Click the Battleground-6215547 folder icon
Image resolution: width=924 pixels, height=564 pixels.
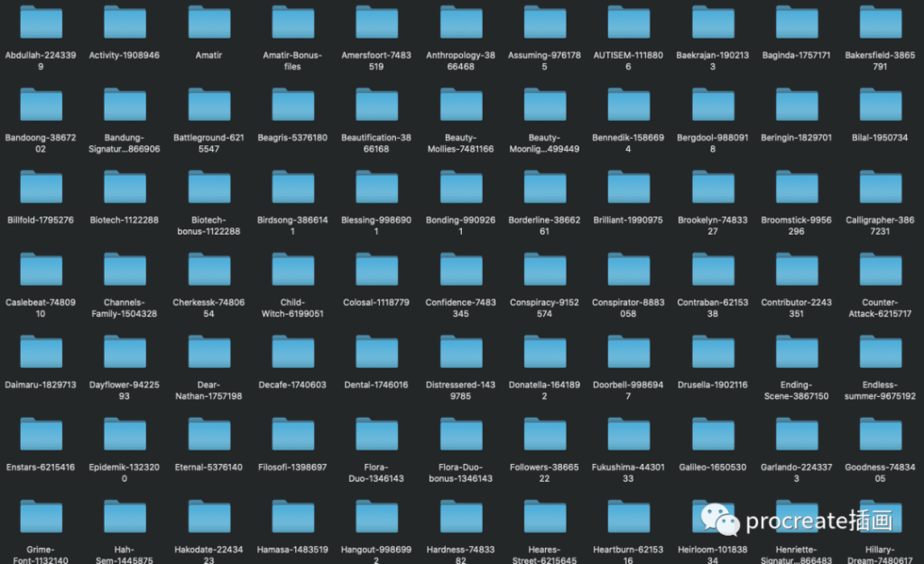click(208, 105)
